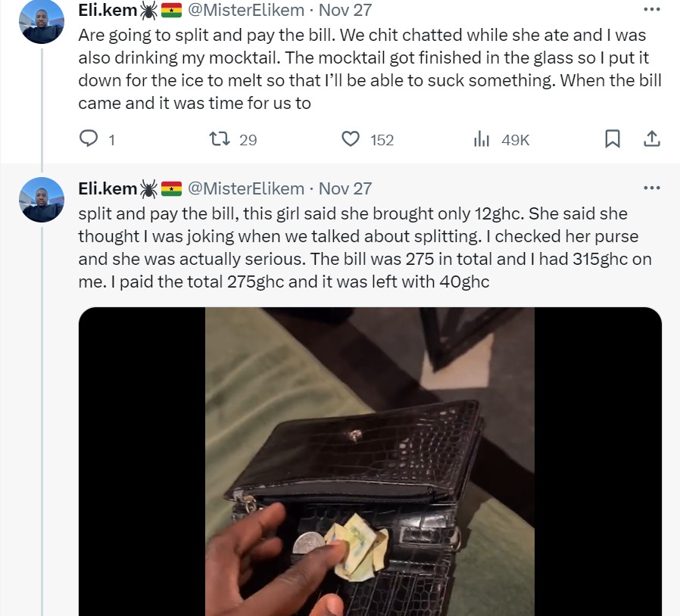Share the first tweet via upload icon
Image resolution: width=680 pixels, height=616 pixels.
[x=652, y=139]
